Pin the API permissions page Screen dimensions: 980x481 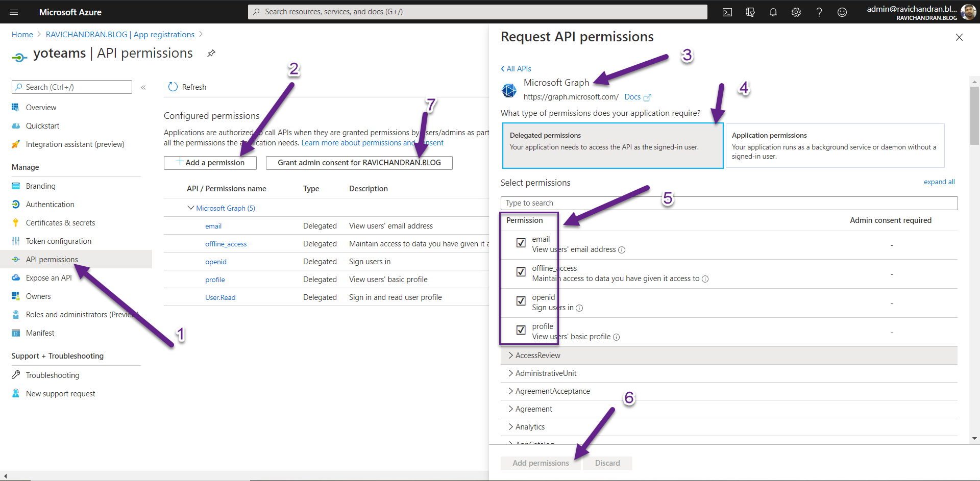click(x=211, y=53)
